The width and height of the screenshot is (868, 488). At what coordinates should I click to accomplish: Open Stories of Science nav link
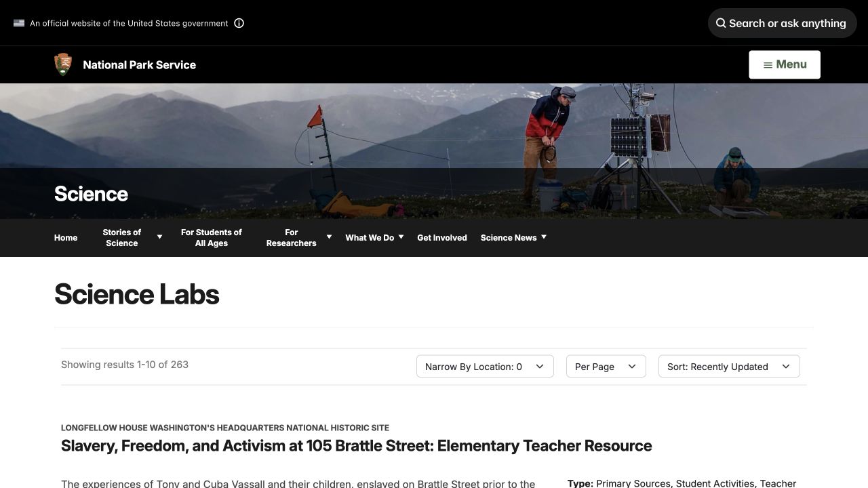point(122,238)
